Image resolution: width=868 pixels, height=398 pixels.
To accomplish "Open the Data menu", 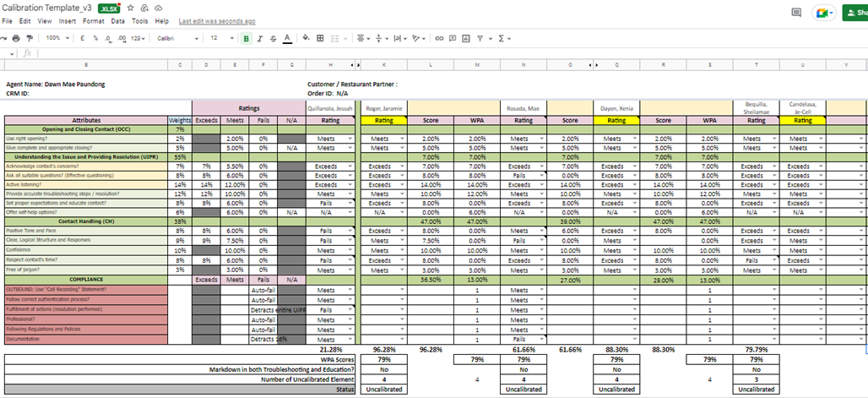I will pos(117,21).
